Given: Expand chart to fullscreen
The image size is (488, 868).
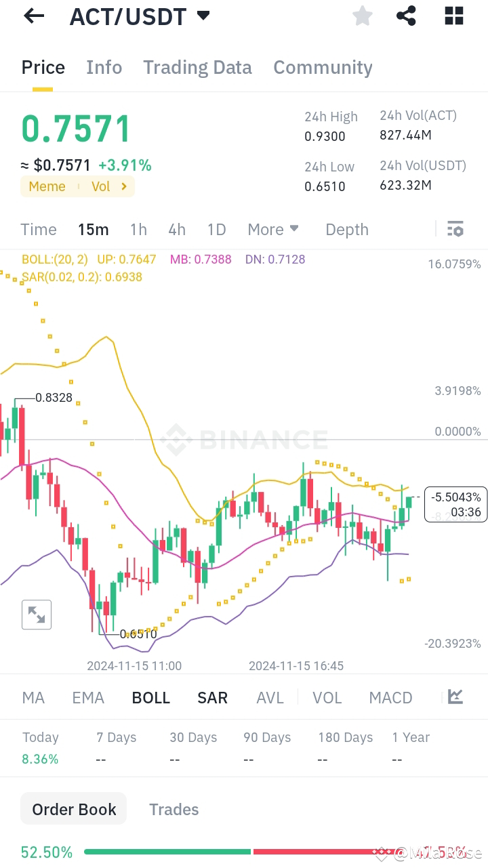Looking at the screenshot, I should pyautogui.click(x=37, y=615).
